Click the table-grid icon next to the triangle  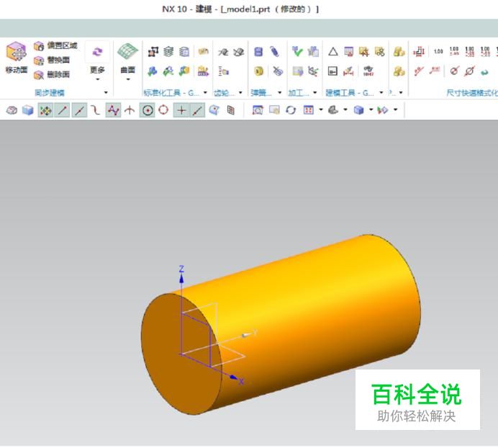[349, 52]
